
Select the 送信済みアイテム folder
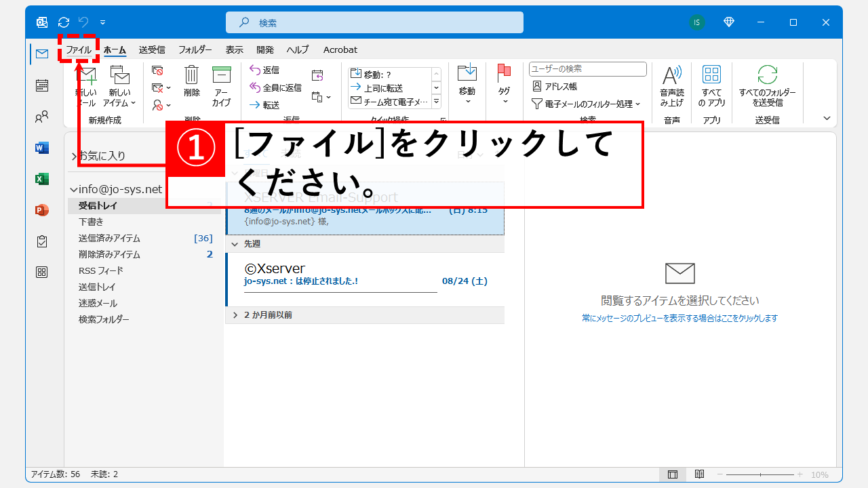coord(145,238)
